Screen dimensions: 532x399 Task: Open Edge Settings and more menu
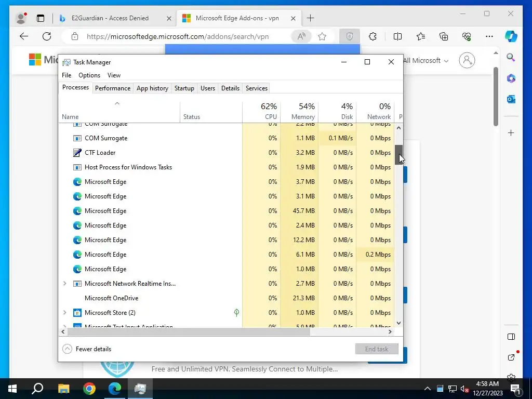(489, 36)
